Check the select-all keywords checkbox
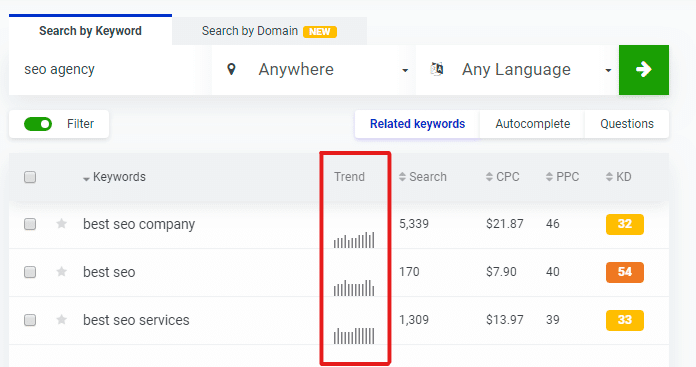This screenshot has height=367, width=696. (x=30, y=177)
